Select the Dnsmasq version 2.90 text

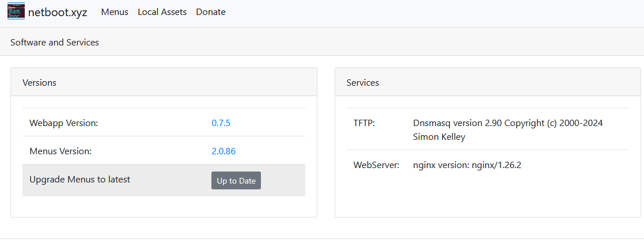(x=508, y=129)
